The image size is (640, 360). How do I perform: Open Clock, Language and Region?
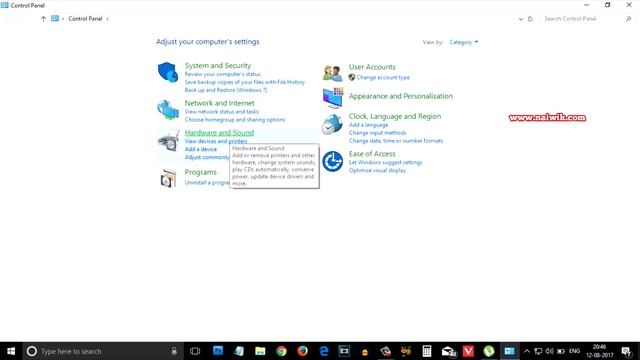pyautogui.click(x=395, y=116)
